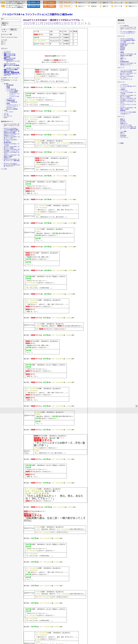Open the 愚痴板 link

tap(8, 103)
